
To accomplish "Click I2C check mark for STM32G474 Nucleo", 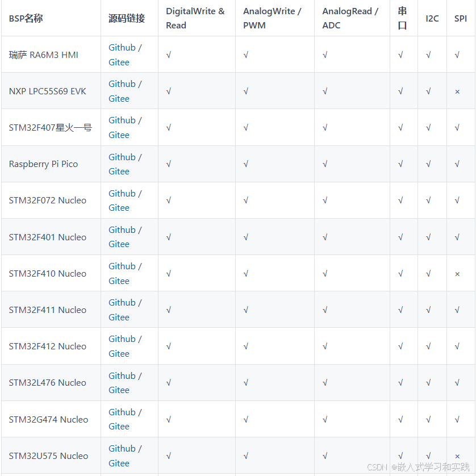I will pos(428,420).
